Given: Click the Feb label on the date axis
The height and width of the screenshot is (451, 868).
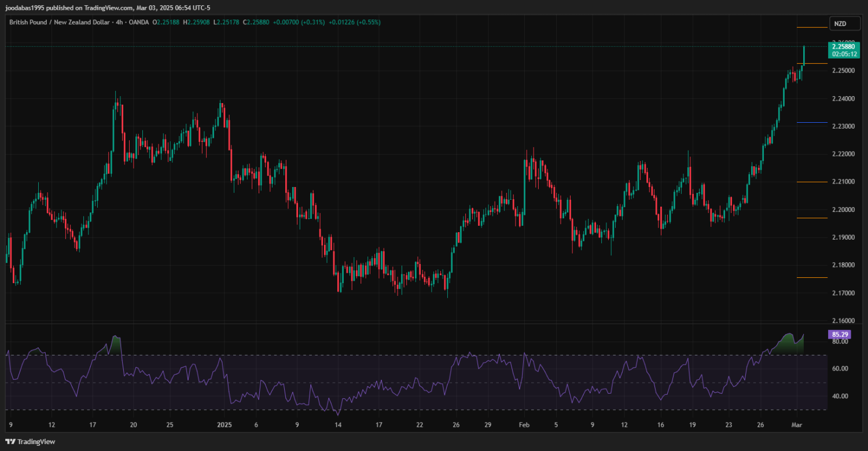Looking at the screenshot, I should click(x=524, y=425).
